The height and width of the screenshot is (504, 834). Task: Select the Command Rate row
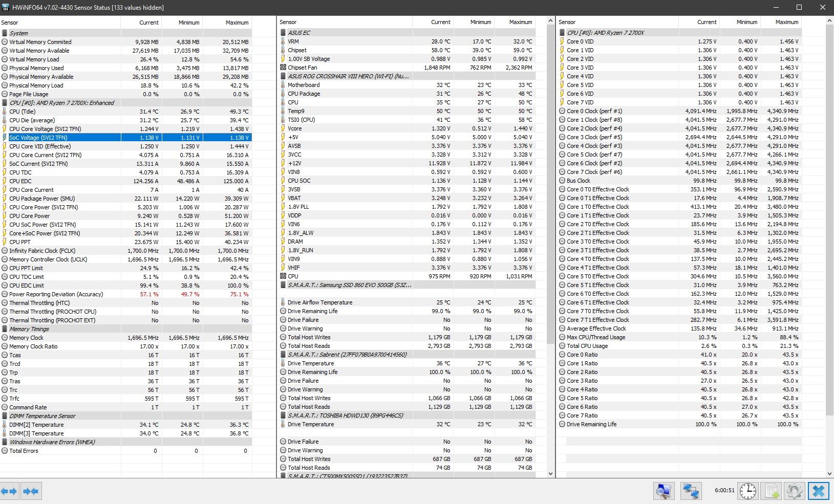[126, 407]
